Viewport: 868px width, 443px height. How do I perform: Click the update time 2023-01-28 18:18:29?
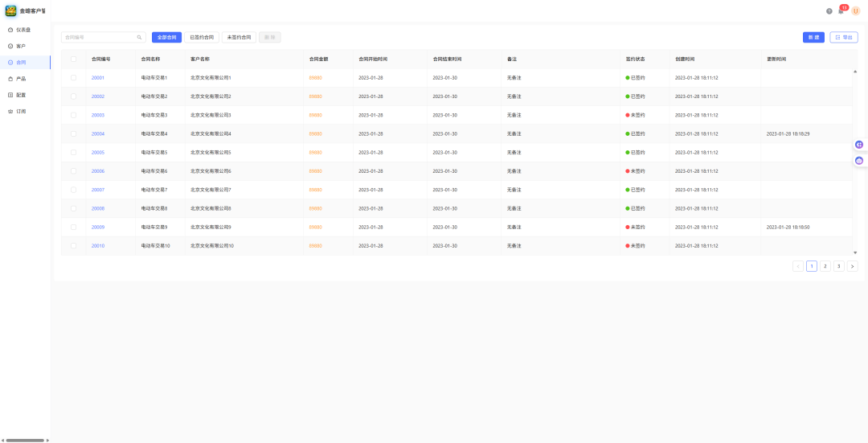pos(788,133)
